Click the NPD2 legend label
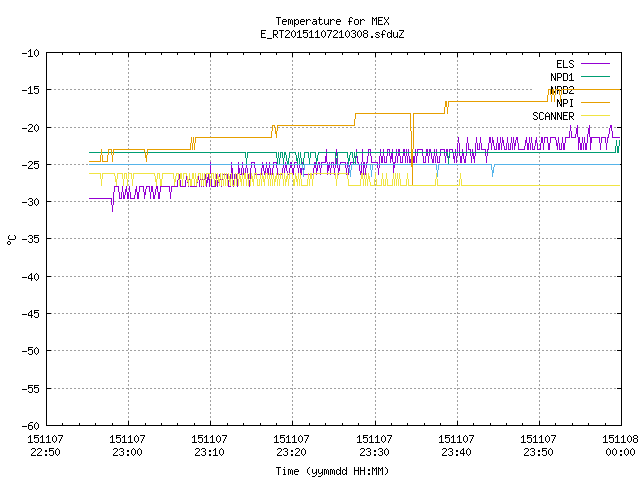Image resolution: width=640 pixels, height=480 pixels. 562,90
